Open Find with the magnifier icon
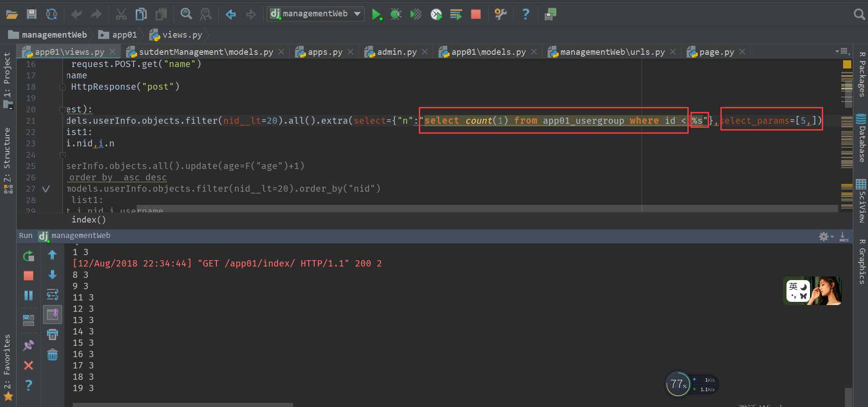Viewport: 868px width, 407px height. point(186,14)
